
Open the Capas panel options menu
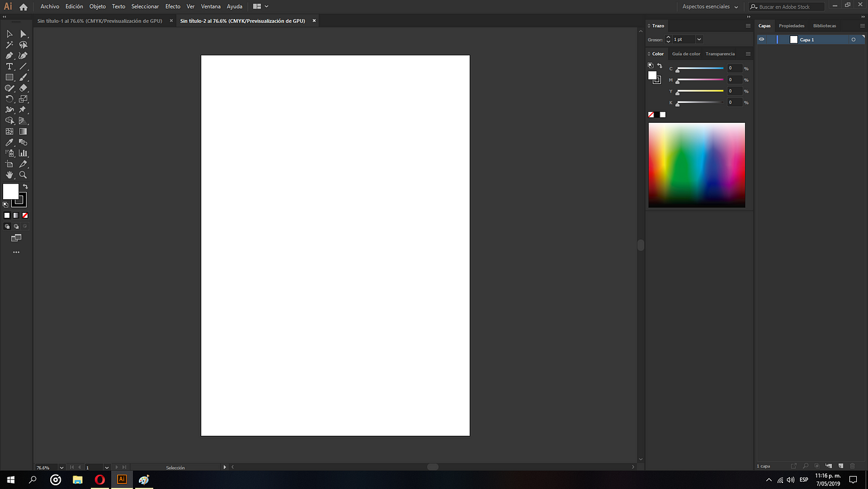pos(862,26)
